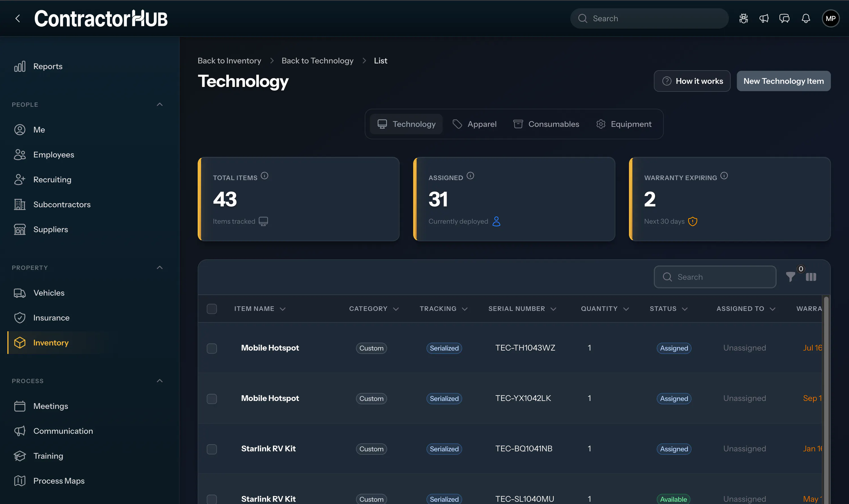This screenshot has height=504, width=849.
Task: Open the megaphone announcements icon in header
Action: click(764, 18)
